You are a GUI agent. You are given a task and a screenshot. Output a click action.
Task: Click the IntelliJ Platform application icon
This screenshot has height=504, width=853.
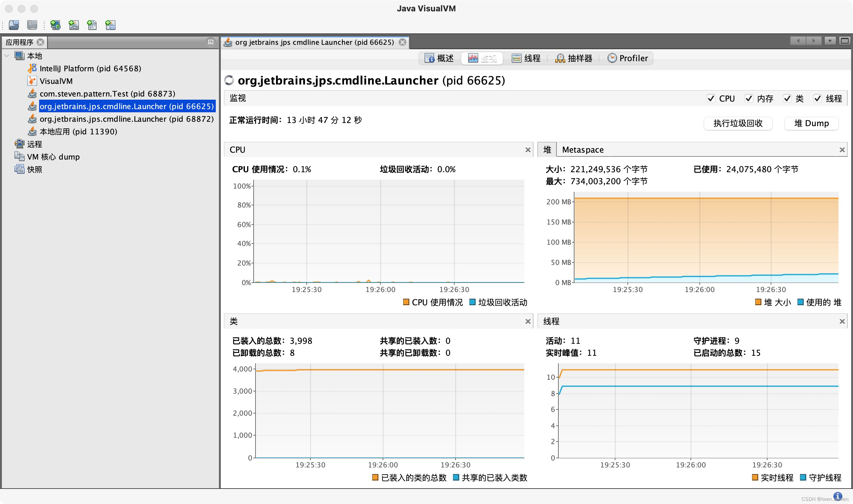point(32,68)
